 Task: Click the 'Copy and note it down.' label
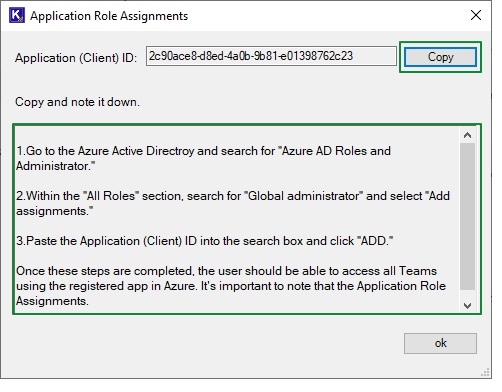coord(77,102)
